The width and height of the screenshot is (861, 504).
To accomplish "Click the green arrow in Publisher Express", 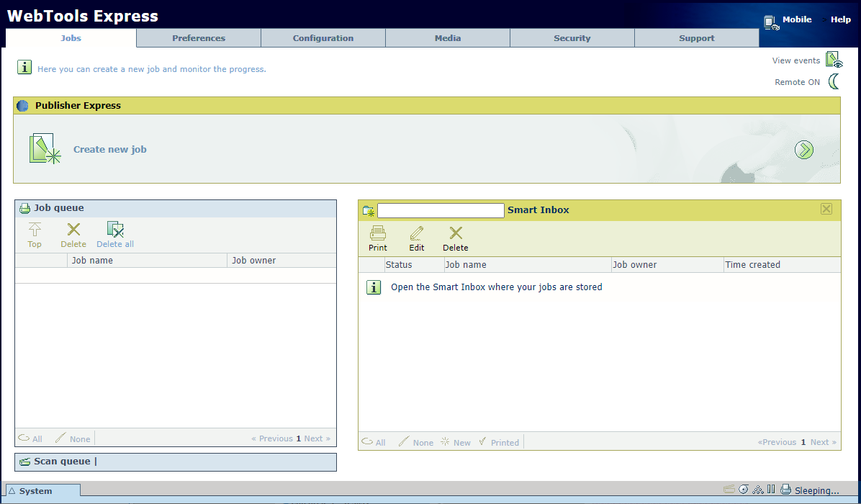I will (803, 150).
